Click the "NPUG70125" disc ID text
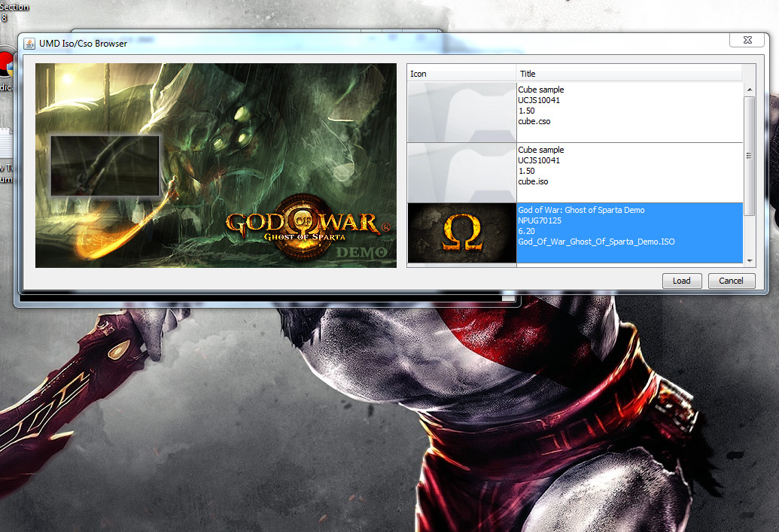 pyautogui.click(x=540, y=220)
